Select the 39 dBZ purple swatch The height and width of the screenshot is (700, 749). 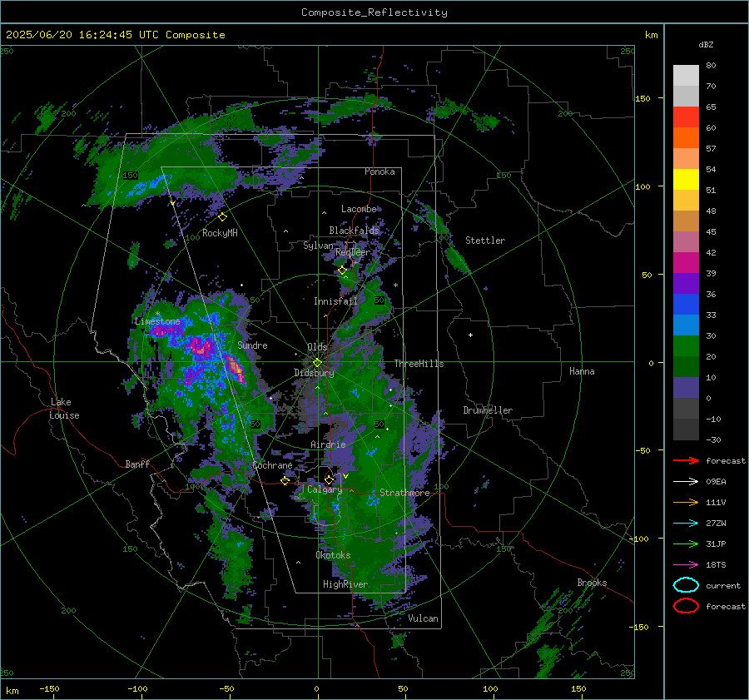pyautogui.click(x=686, y=283)
